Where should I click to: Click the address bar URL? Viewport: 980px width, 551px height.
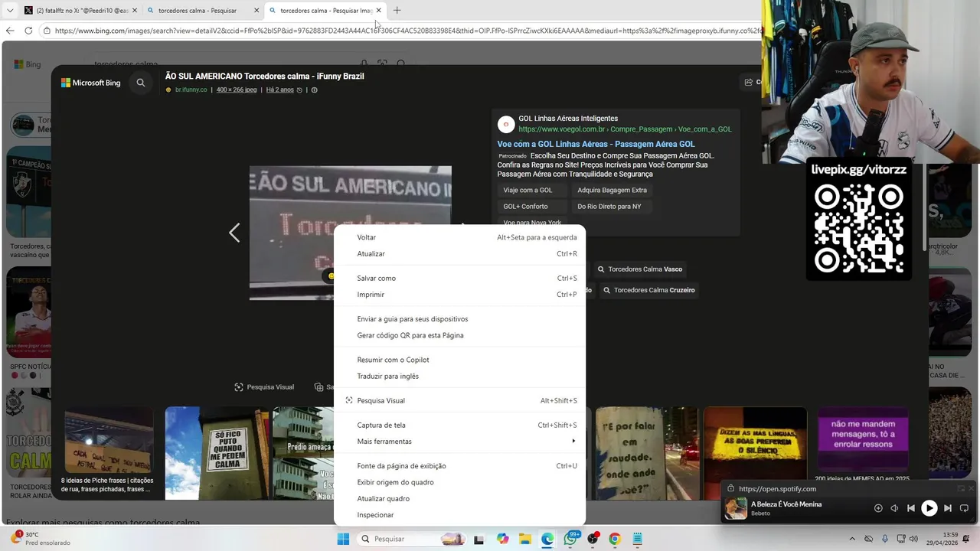click(x=406, y=31)
